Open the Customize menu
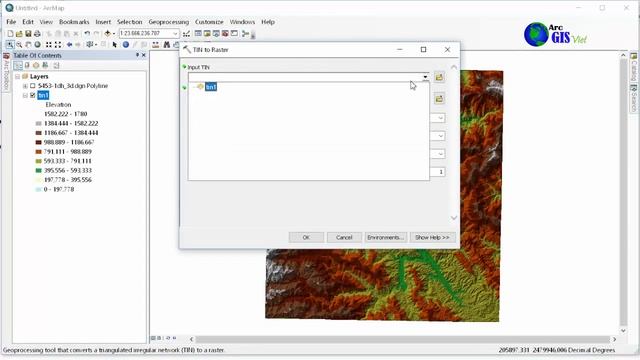640x360 pixels. 209,22
